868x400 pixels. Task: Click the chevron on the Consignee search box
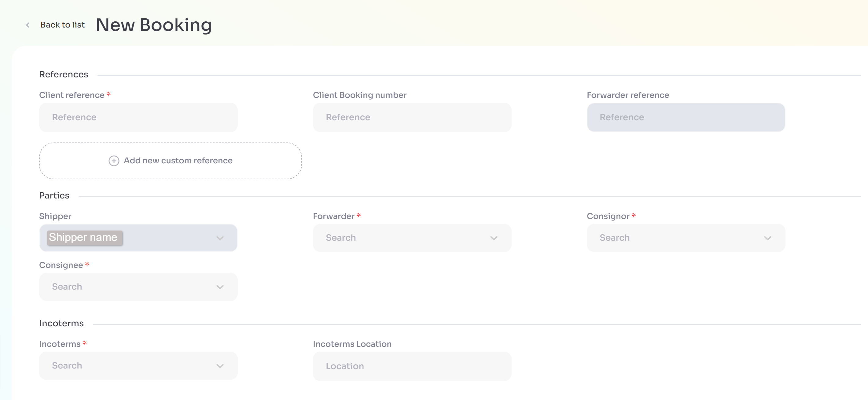coord(220,287)
